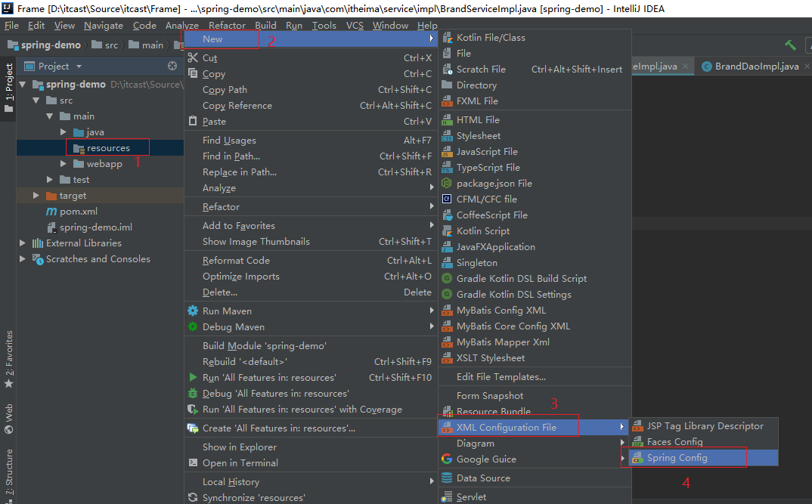
Task: Click the pom.xml Maven file icon
Action: (51, 212)
